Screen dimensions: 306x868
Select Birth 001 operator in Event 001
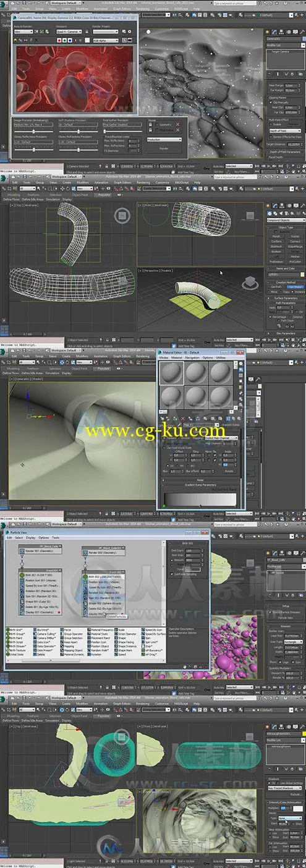(x=41, y=574)
